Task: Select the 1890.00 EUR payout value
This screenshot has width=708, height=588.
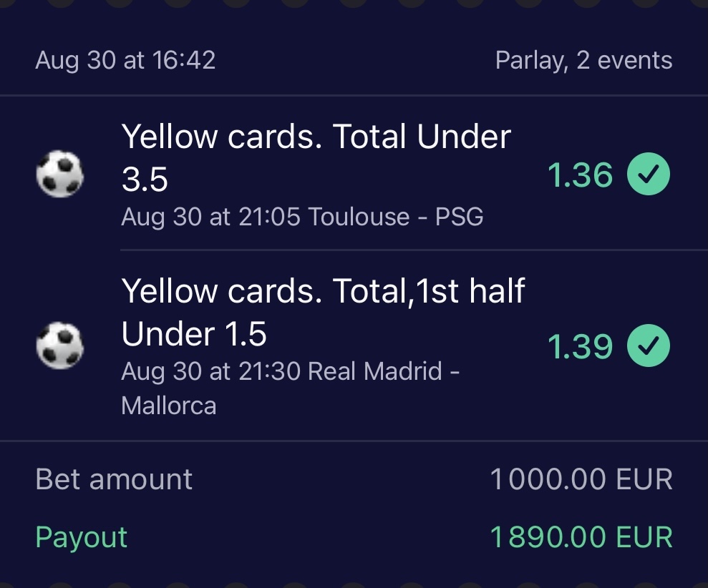Action: pos(581,537)
